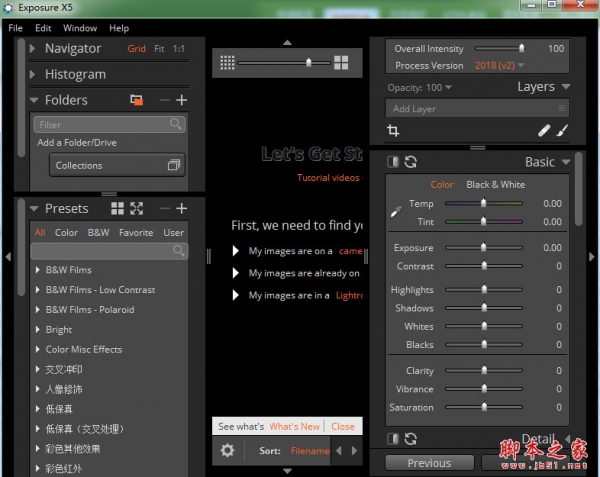
Task: Open the Basic panel dropdown arrow
Action: tap(566, 162)
